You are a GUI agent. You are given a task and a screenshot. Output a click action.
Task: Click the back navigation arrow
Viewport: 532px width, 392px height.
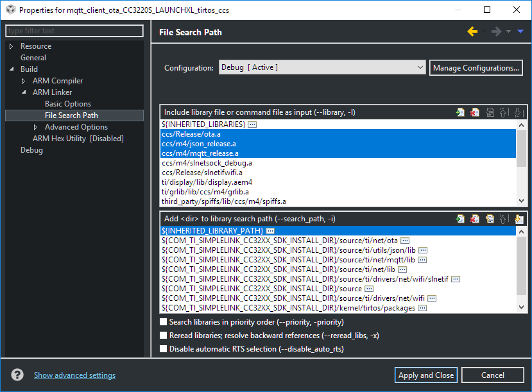473,30
